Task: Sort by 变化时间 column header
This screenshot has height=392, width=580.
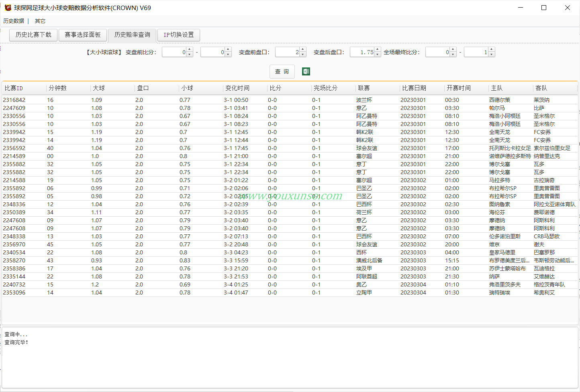Action: pyautogui.click(x=245, y=88)
